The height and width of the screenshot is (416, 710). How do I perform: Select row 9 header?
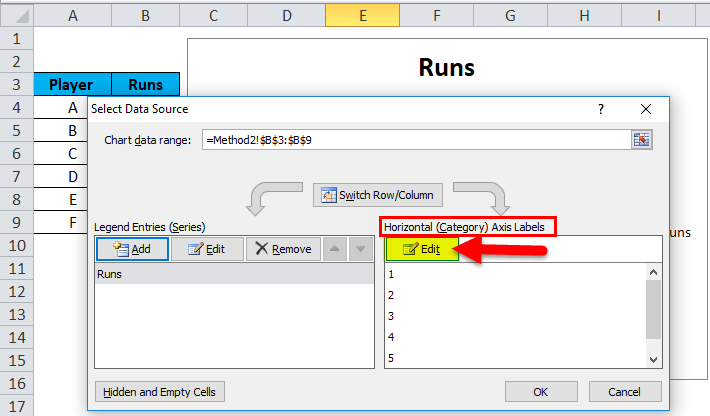click(x=17, y=222)
